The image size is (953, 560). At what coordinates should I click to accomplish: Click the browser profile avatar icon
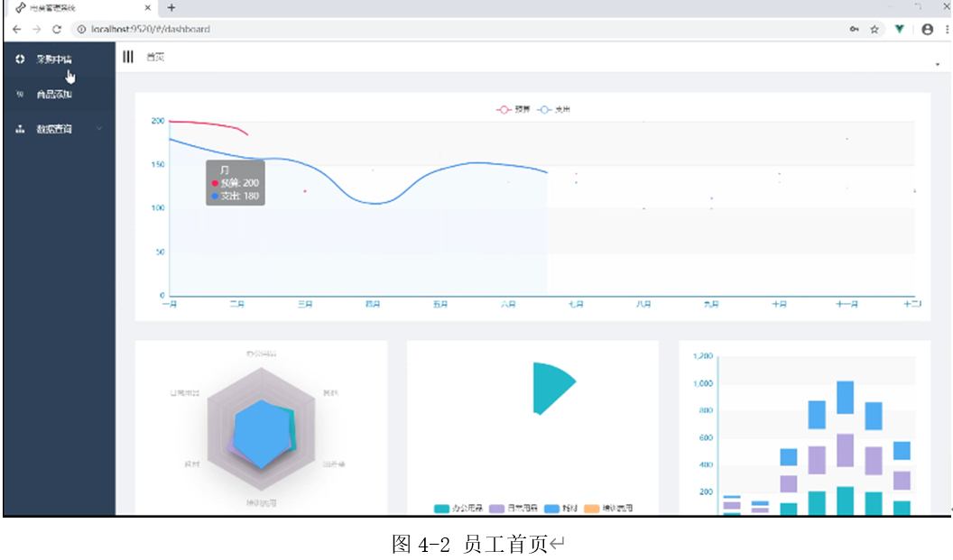click(x=927, y=29)
